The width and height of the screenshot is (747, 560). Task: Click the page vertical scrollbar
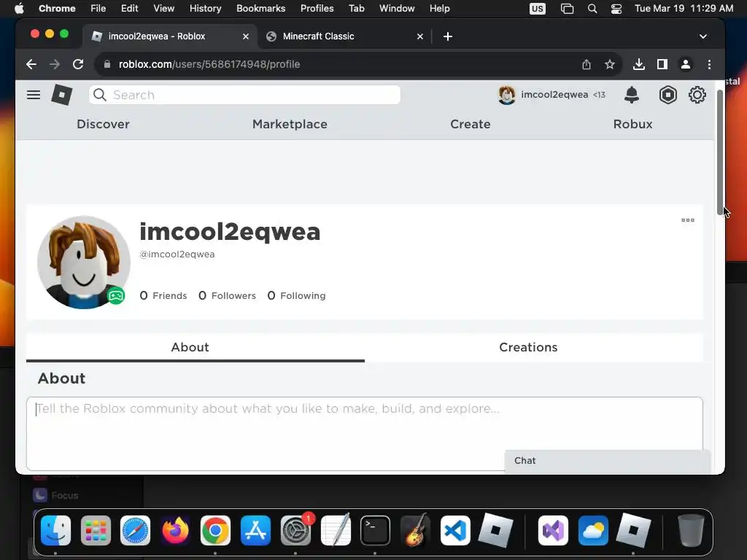coord(720,152)
